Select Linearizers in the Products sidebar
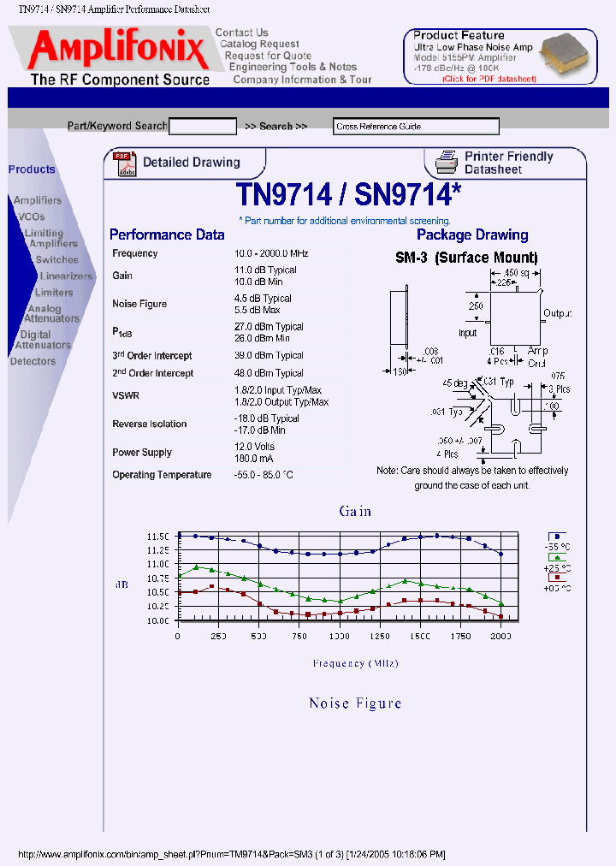 66,276
